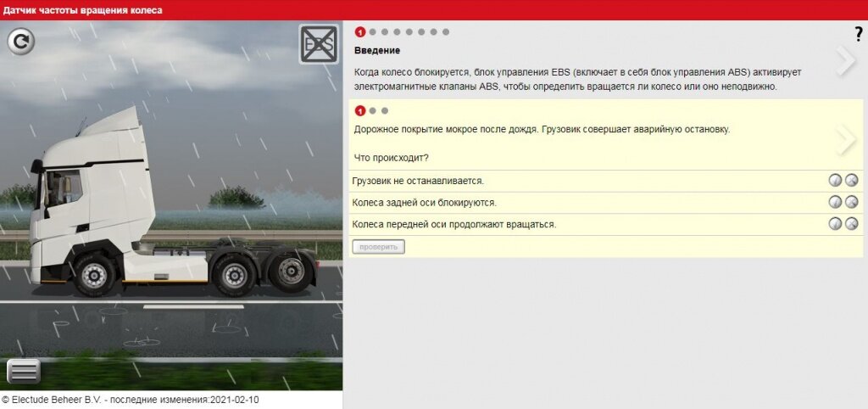Image resolution: width=868 pixels, height=409 pixels.
Task: Mark 'Грузовик не останавливается.' as false
Action: 851,181
